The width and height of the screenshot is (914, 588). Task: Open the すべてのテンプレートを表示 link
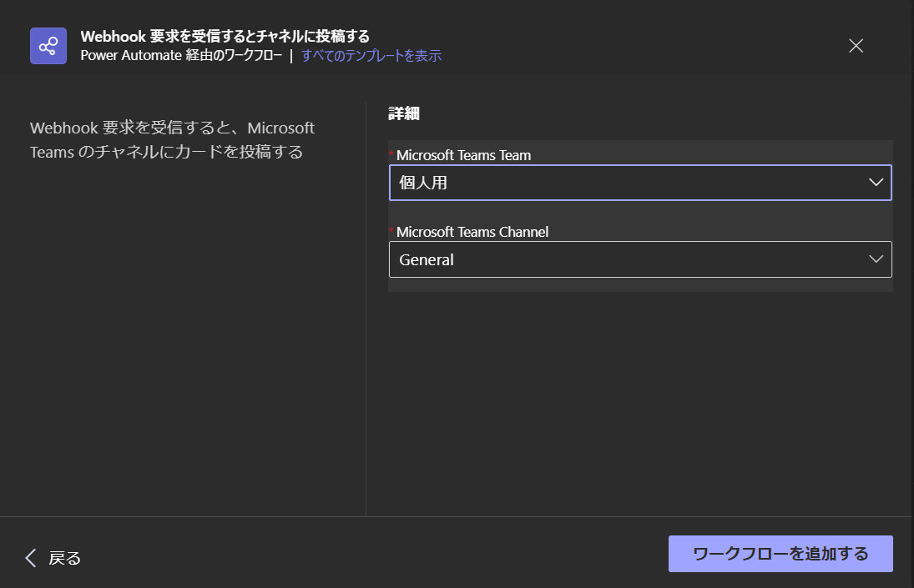(371, 56)
